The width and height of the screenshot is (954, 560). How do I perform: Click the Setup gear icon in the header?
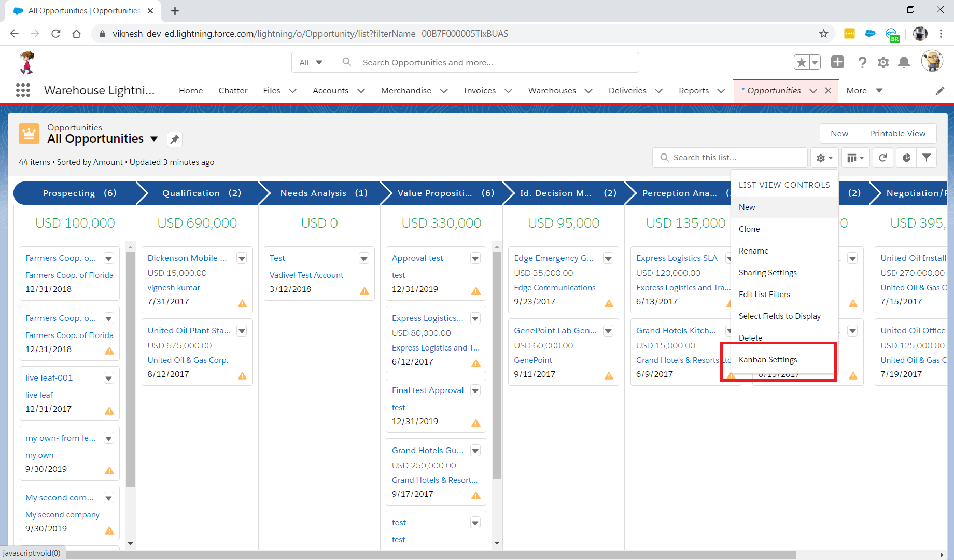883,62
